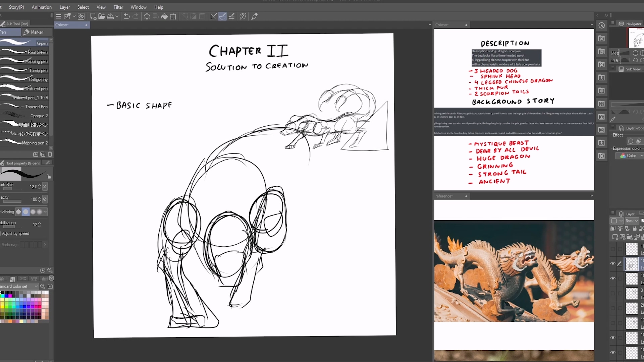Pick the Turnip pen brush
This screenshot has width=644, height=362.
24,70
